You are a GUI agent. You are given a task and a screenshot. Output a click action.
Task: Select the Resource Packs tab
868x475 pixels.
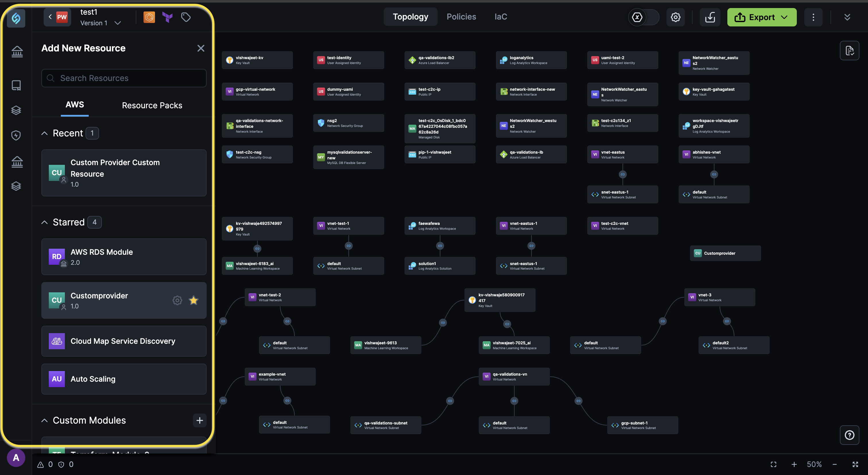[152, 105]
